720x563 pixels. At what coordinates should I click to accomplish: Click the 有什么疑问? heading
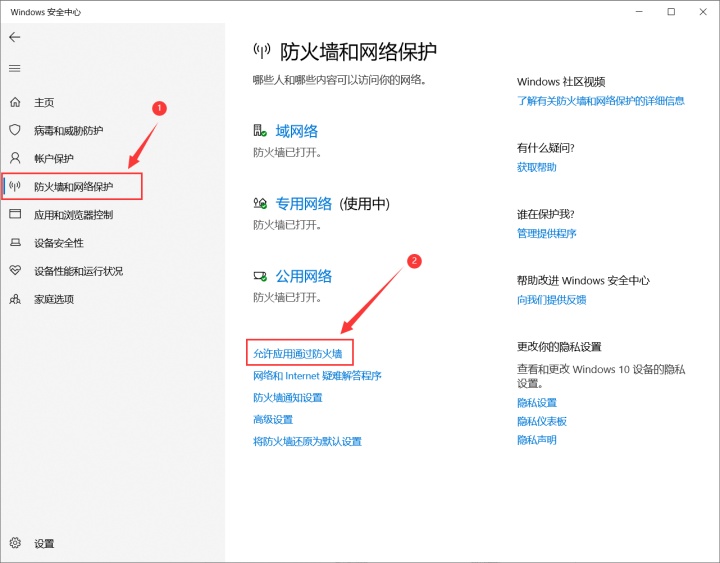546,148
